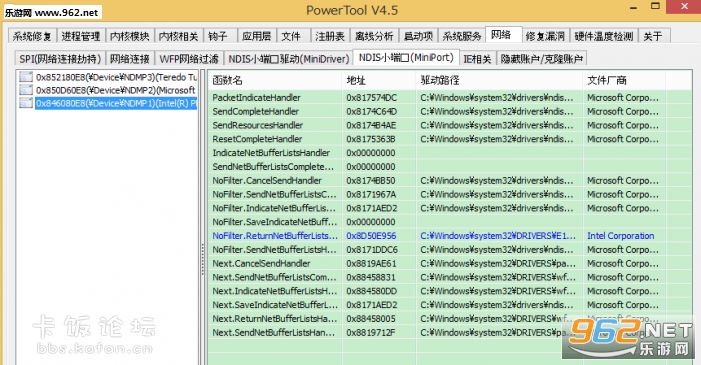Select Next.CancelSendHandler row
Image resolution: width=701 pixels, height=365 pixels.
pyautogui.click(x=450, y=263)
